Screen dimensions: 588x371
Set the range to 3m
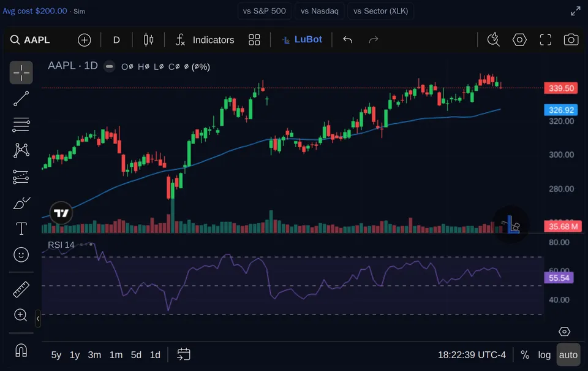pos(94,355)
